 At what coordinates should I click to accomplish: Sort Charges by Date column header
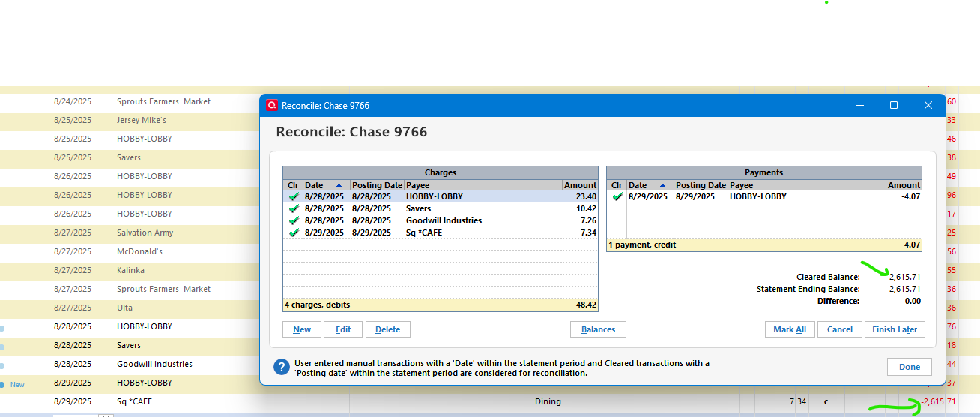click(x=326, y=185)
